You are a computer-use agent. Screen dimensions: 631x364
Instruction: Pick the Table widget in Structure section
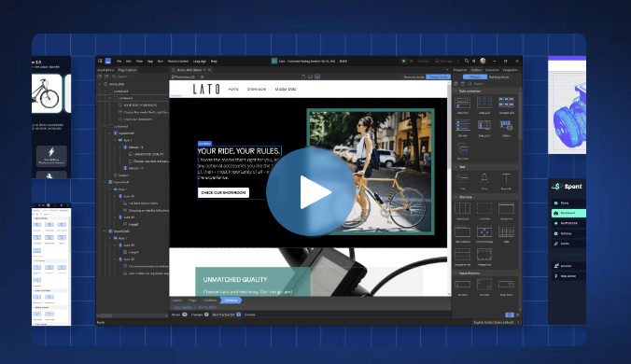coord(506,231)
